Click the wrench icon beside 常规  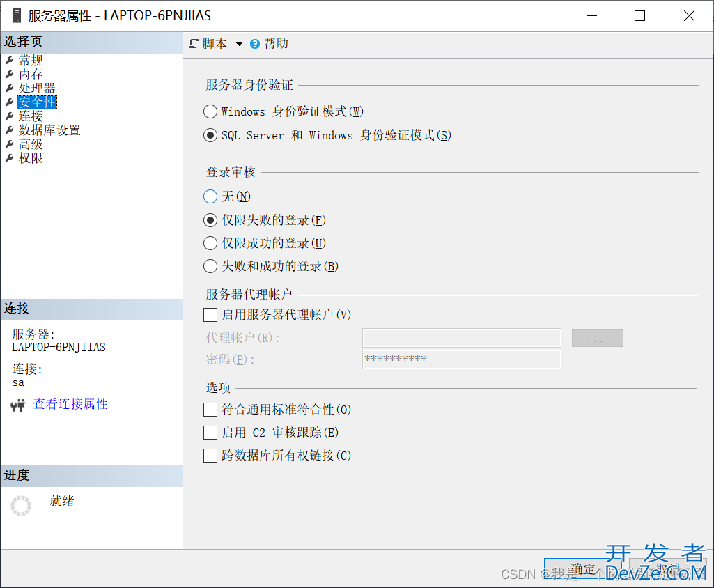click(x=10, y=60)
